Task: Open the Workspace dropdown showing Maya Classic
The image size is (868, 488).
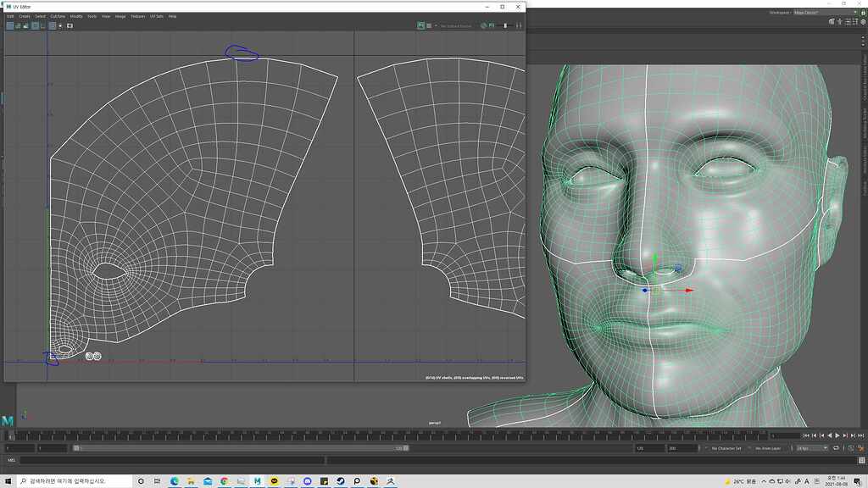Action: click(x=815, y=12)
